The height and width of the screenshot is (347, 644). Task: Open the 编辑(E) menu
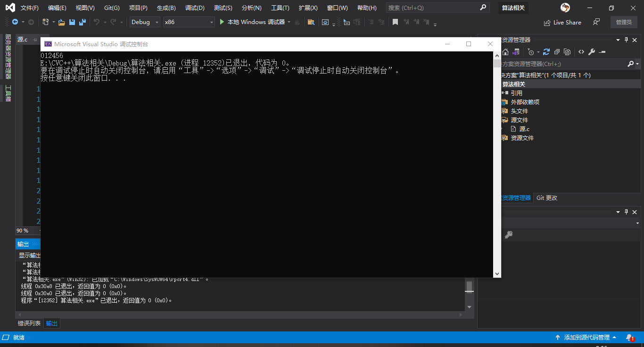[57, 8]
